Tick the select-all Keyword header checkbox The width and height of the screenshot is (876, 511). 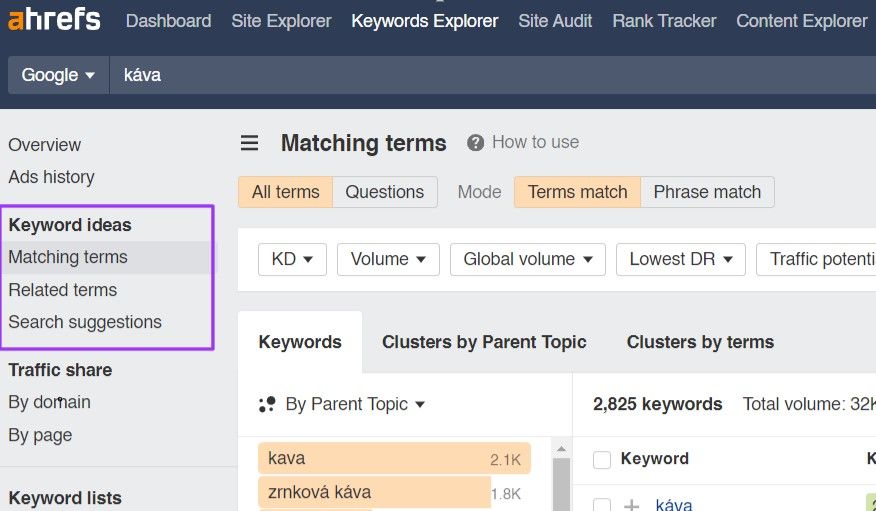pyautogui.click(x=602, y=460)
